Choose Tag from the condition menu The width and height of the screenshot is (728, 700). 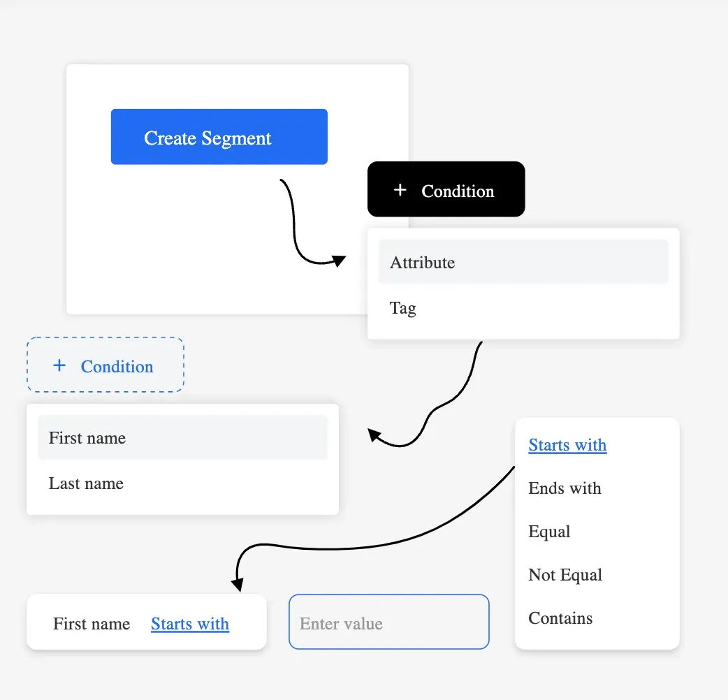[x=523, y=308]
